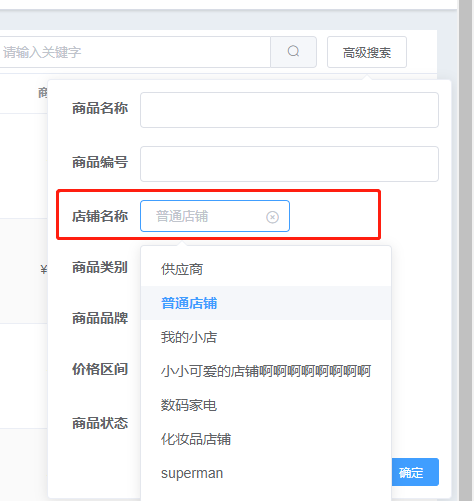Click the 商品类别 field label
Screen dimensions: 474x501
(100, 267)
